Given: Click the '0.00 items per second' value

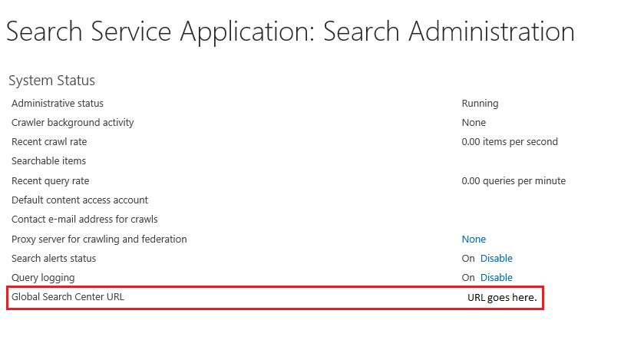Looking at the screenshot, I should 510,142.
